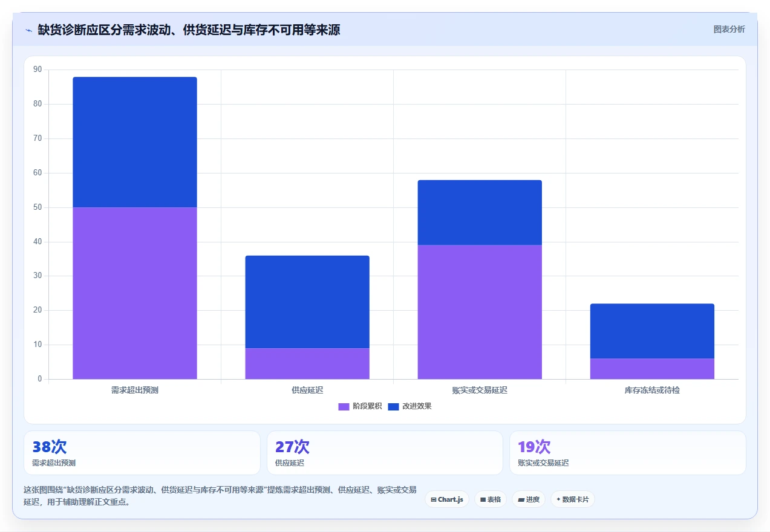The image size is (770, 532).
Task: Click the 账实或交易延迟 axis label
Action: 480,391
